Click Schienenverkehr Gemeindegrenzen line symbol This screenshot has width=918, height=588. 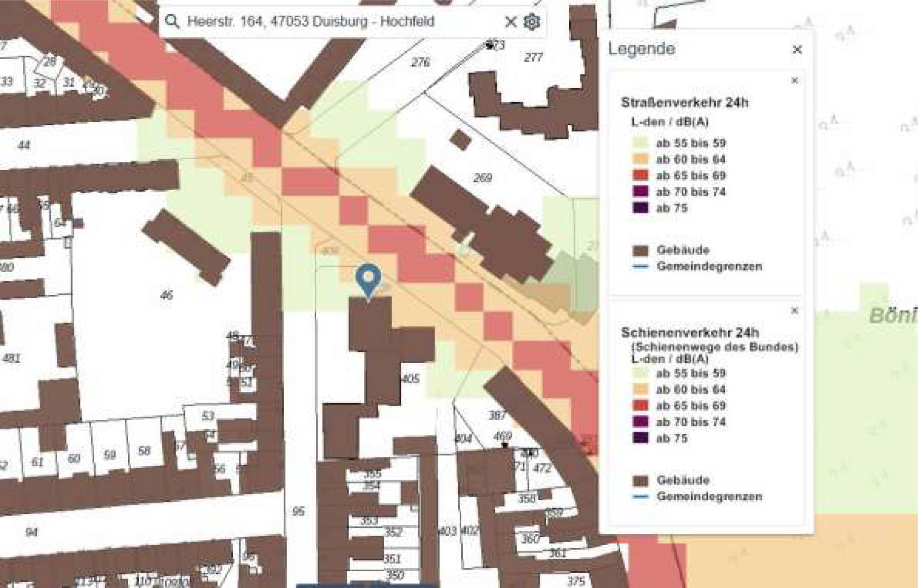[x=640, y=496]
